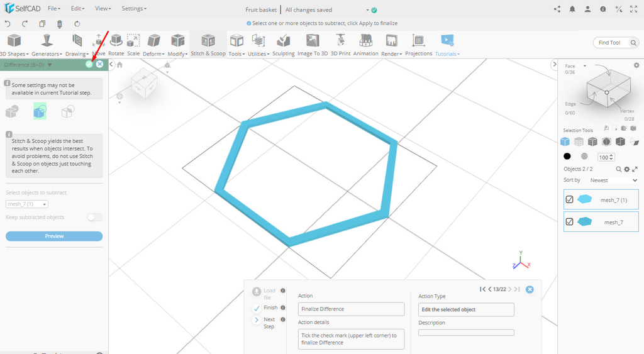The width and height of the screenshot is (644, 354).
Task: Open the Sculpting tool
Action: (283, 45)
